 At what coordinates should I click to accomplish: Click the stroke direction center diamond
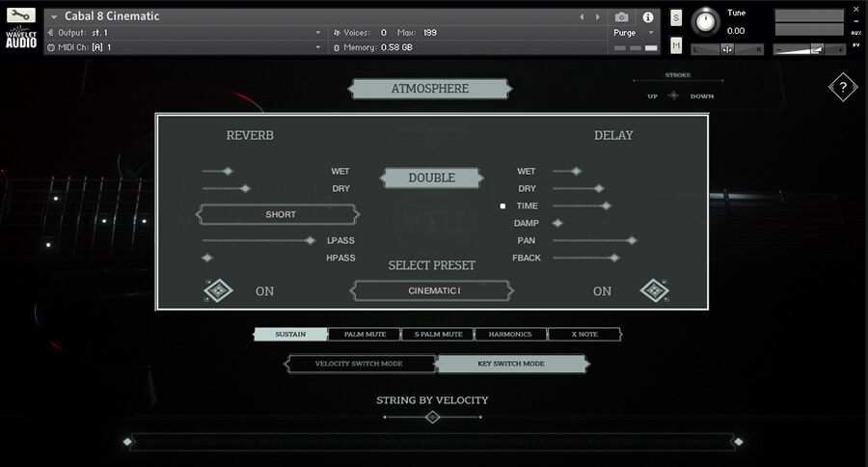674,96
